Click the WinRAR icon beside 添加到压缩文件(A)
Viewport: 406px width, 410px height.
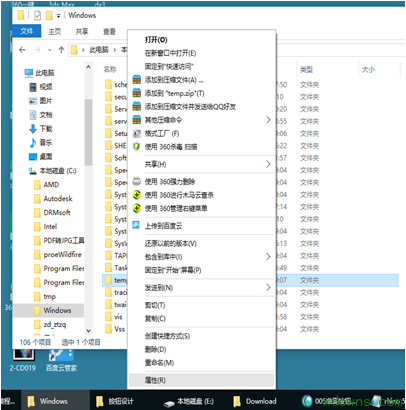(x=137, y=80)
